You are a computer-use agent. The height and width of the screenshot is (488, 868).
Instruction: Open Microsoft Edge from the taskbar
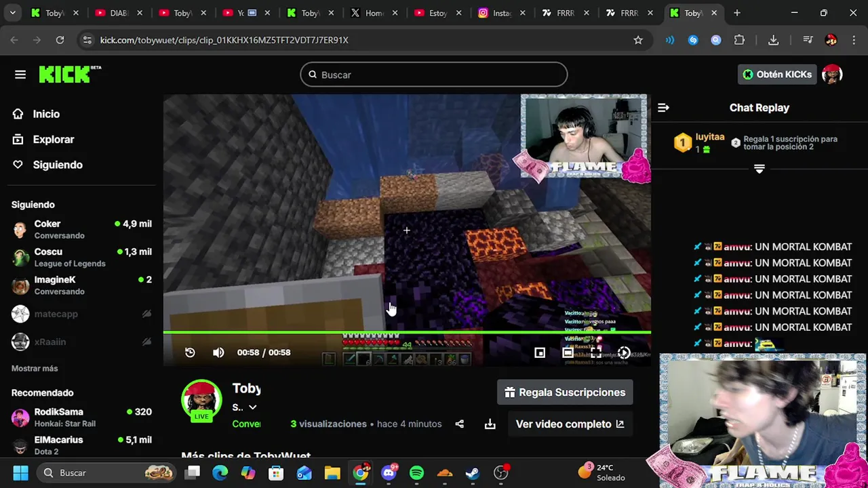[x=220, y=472]
